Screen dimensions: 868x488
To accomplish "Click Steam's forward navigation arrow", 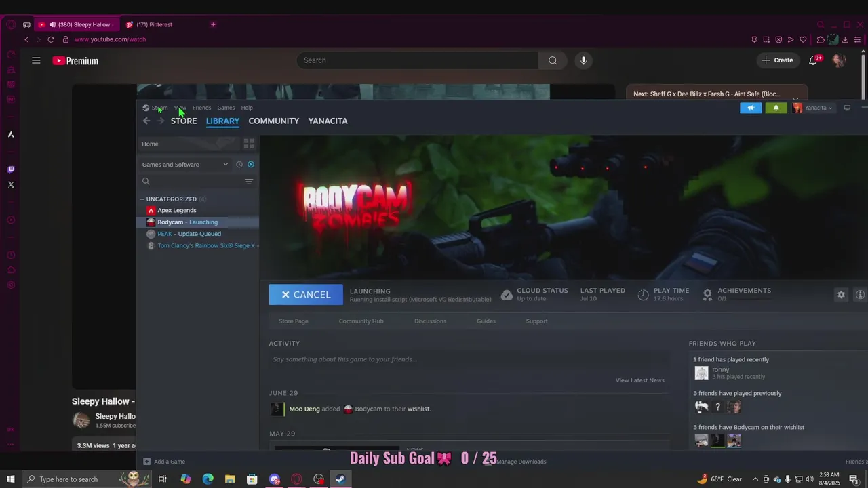I will (x=161, y=121).
